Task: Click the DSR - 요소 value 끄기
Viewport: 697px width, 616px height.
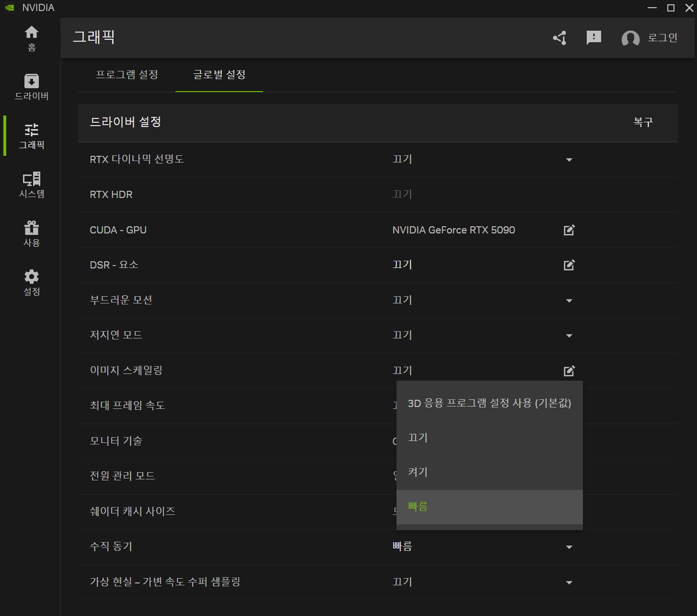Action: tap(402, 265)
